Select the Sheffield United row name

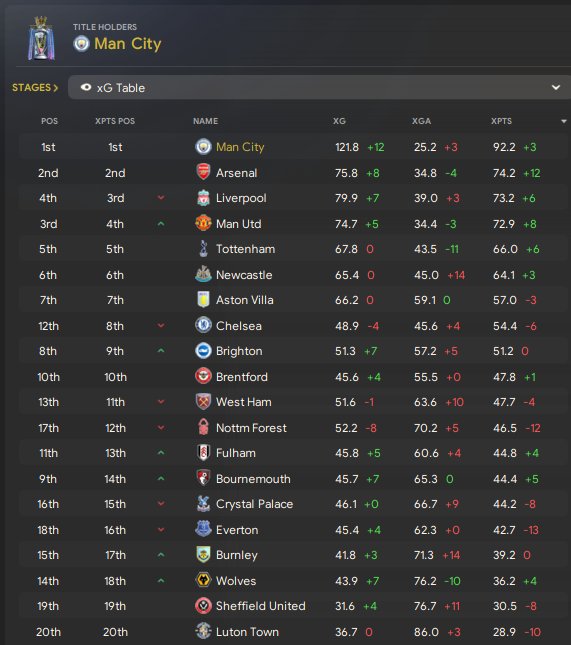pyautogui.click(x=261, y=606)
